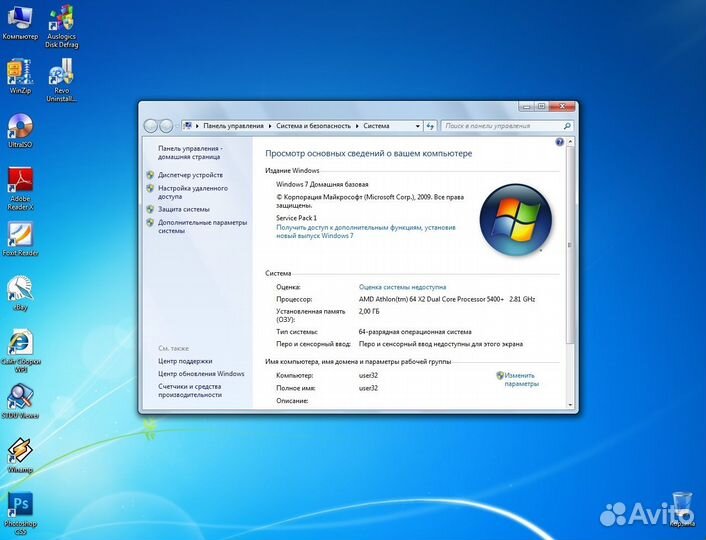Click the scrollbar down arrow in System window

570,404
